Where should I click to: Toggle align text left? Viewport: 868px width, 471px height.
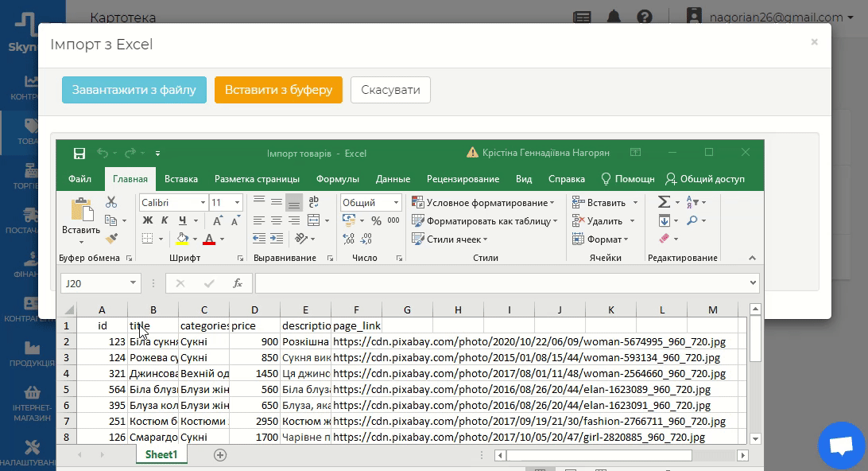pos(258,220)
